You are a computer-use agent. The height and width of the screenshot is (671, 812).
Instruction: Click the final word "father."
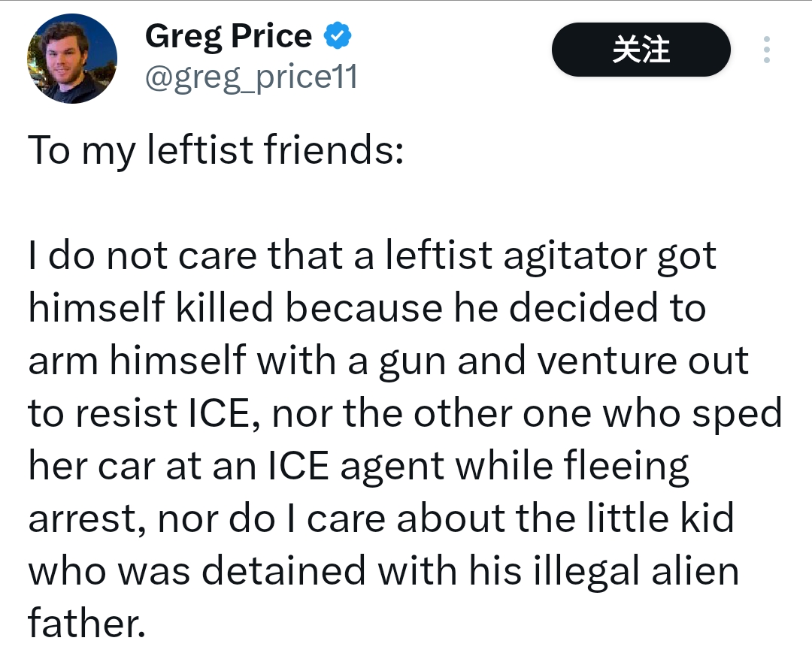click(x=86, y=624)
